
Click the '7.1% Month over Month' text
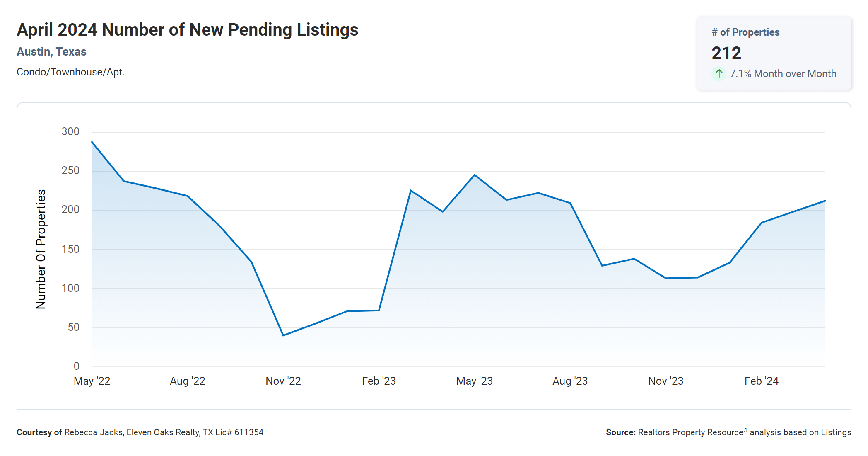pos(783,74)
